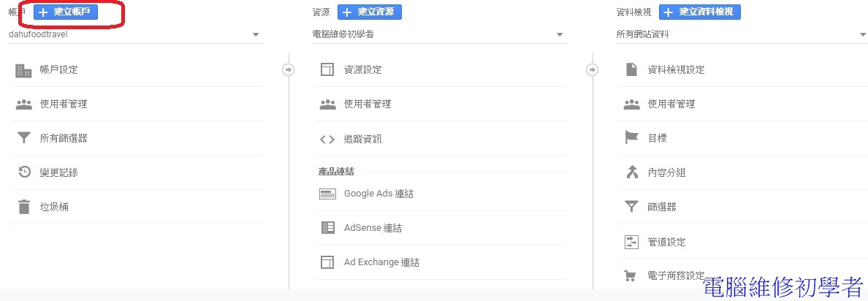The image size is (868, 301).
Task: Click the 所有篩選器 funnel icon
Action: (24, 138)
